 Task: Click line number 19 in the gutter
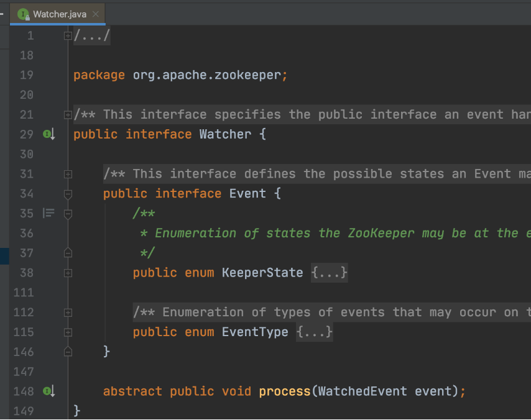(26, 75)
